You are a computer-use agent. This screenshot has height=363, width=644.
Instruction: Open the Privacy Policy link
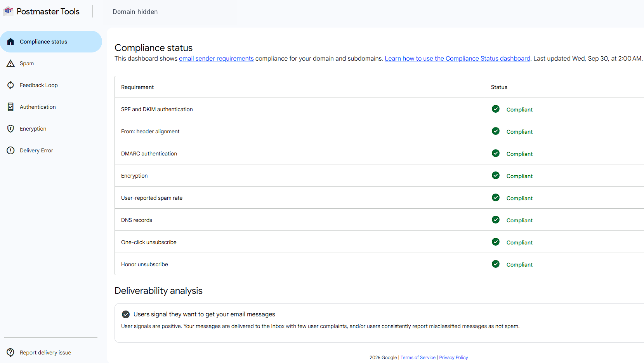(453, 358)
